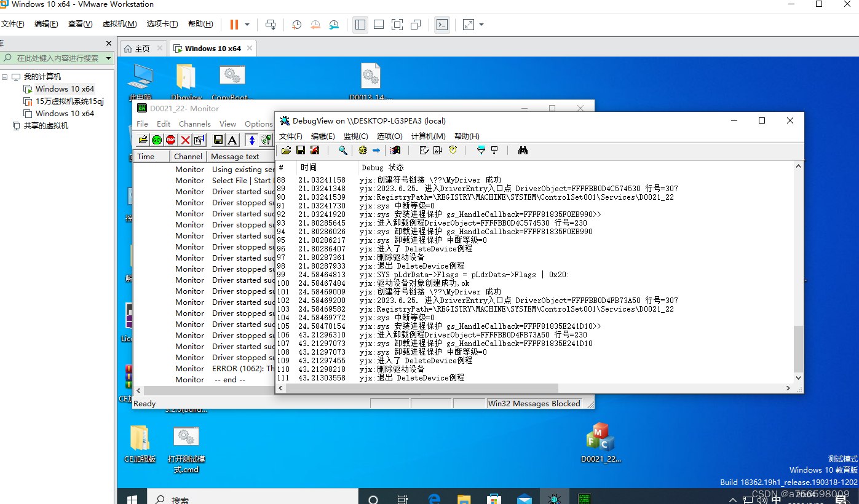Open Windows Start menu in guest

click(x=132, y=498)
